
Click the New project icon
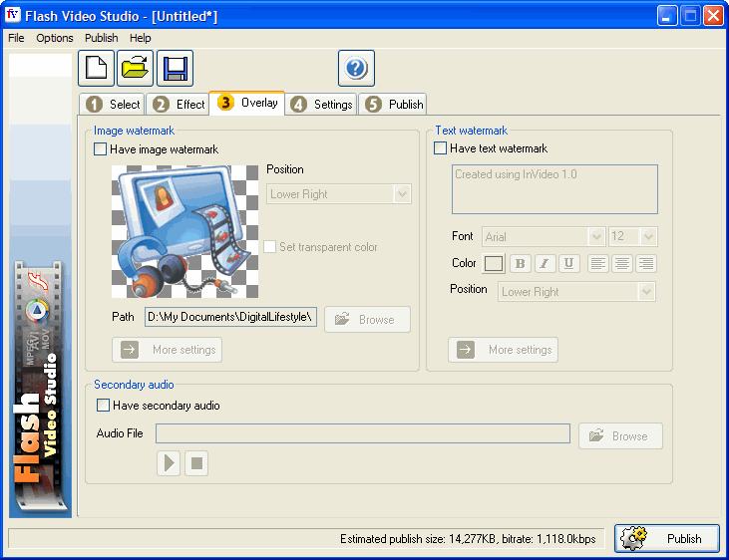click(x=96, y=69)
